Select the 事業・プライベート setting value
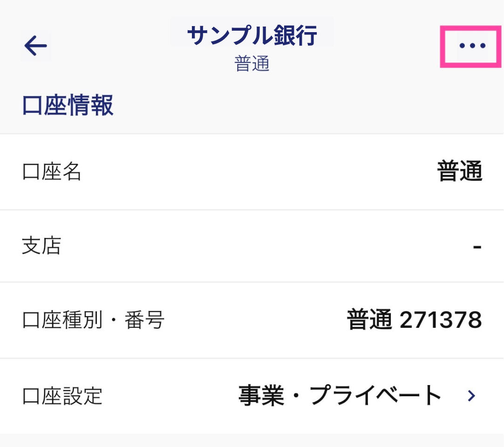The width and height of the screenshot is (504, 447). pyautogui.click(x=340, y=396)
